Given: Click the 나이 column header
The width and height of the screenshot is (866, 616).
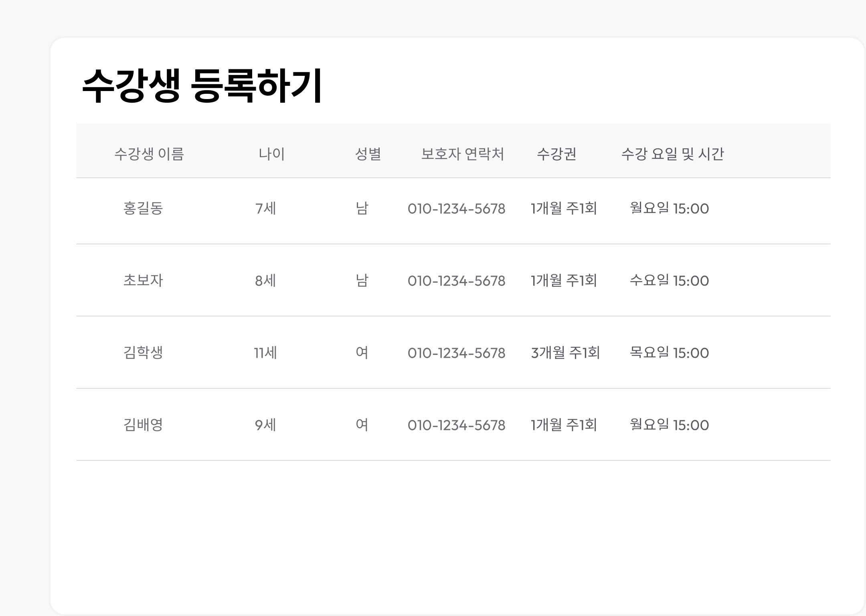Looking at the screenshot, I should click(271, 154).
